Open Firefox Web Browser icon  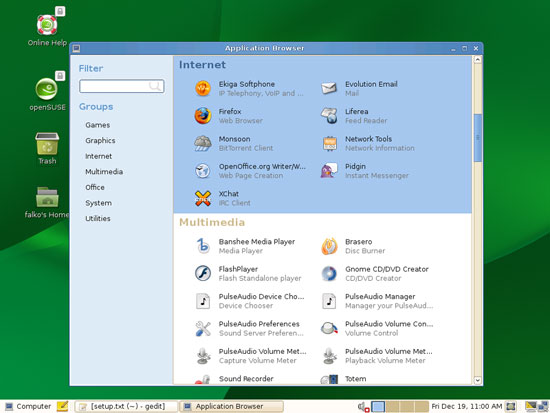click(x=203, y=116)
